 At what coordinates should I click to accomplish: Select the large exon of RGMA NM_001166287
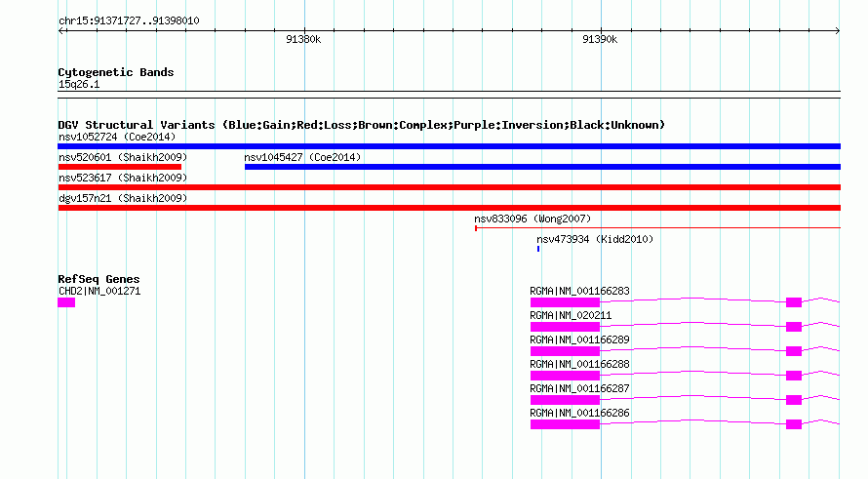[x=565, y=400]
